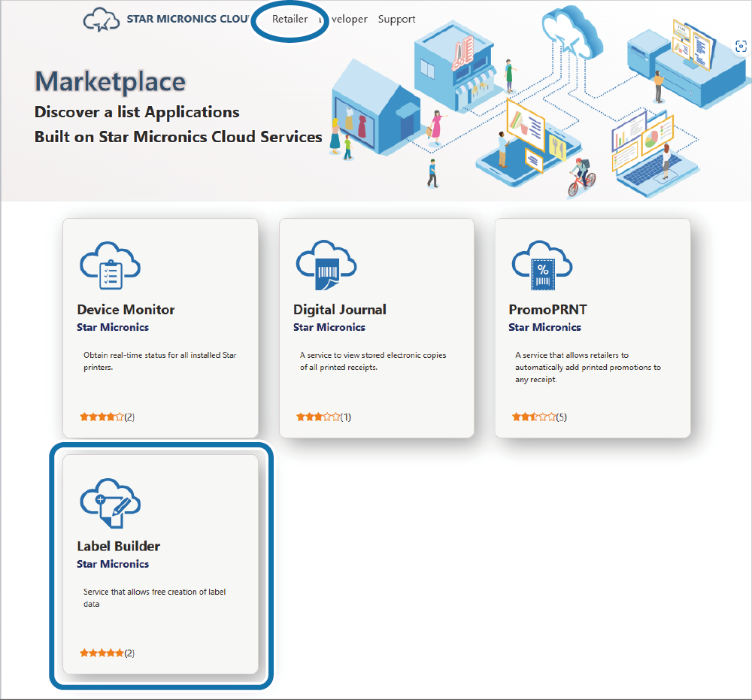Click the Device Monitor cloud icon
Screen dimensions: 752x700
coord(110,265)
